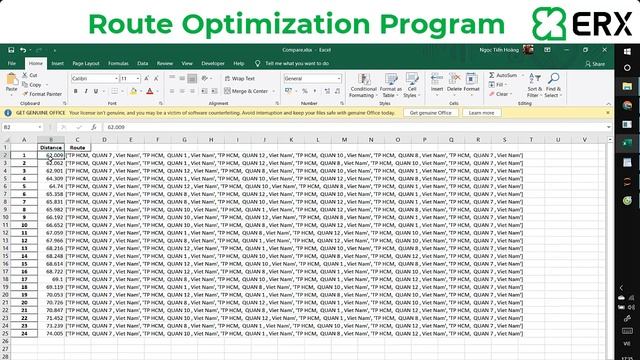This screenshot has width=640, height=360.
Task: Open the General number format dropdown
Action: click(339, 78)
